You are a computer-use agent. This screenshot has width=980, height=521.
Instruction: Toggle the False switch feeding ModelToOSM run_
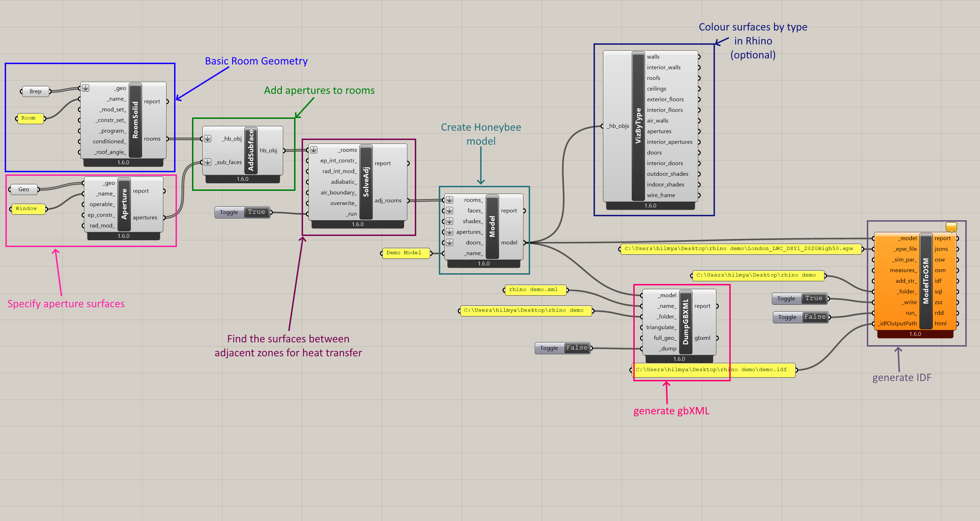[815, 317]
